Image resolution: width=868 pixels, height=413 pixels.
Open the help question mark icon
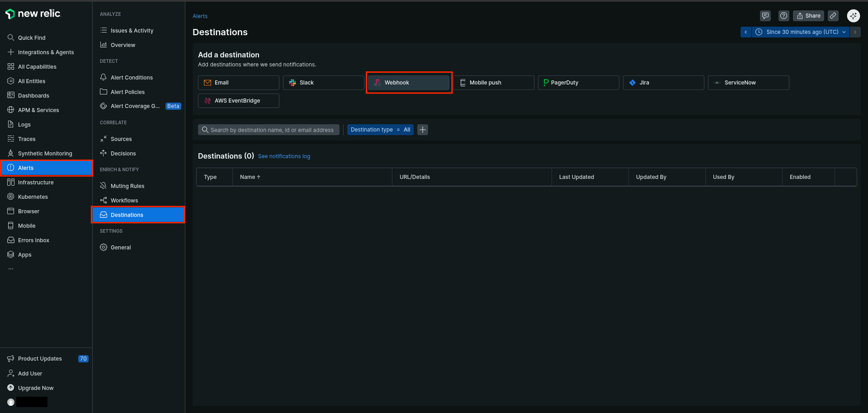coord(783,16)
